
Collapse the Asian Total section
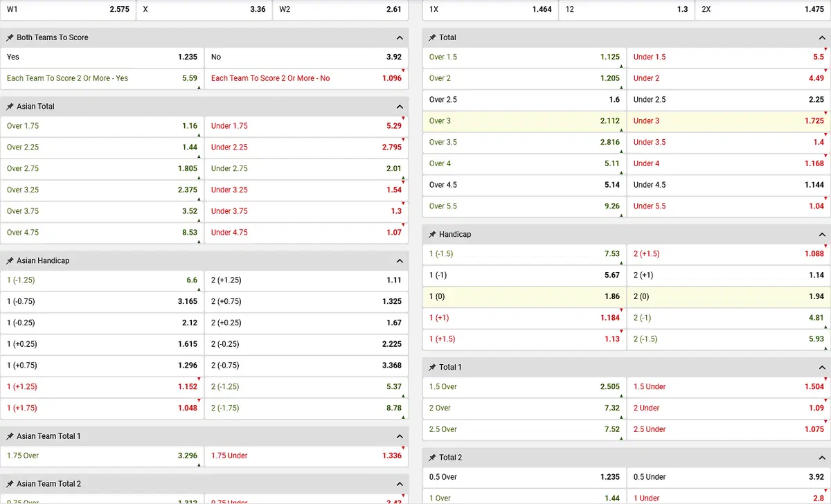click(x=400, y=107)
